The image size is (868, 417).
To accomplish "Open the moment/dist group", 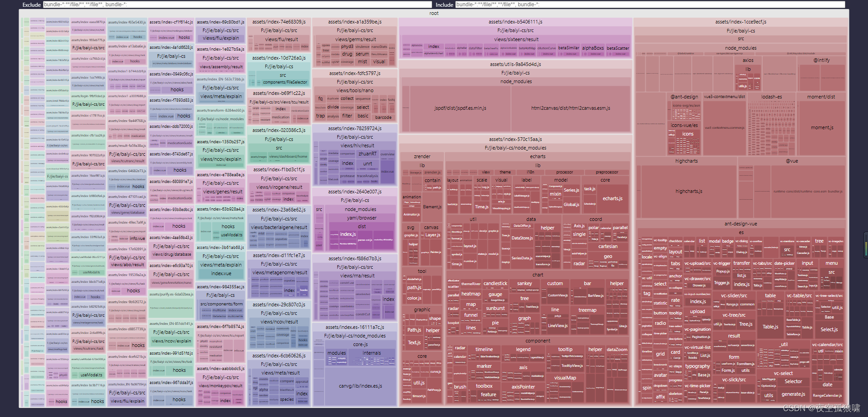I will click(x=821, y=97).
